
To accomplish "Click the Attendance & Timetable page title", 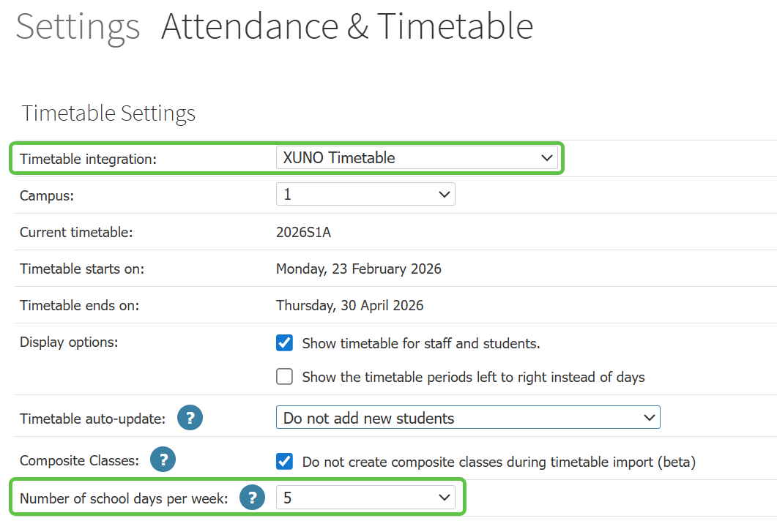I will tap(347, 26).
